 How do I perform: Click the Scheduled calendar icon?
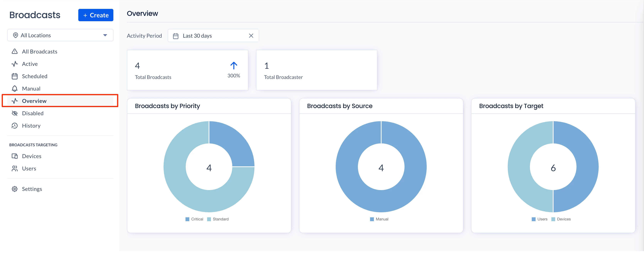pos(15,76)
